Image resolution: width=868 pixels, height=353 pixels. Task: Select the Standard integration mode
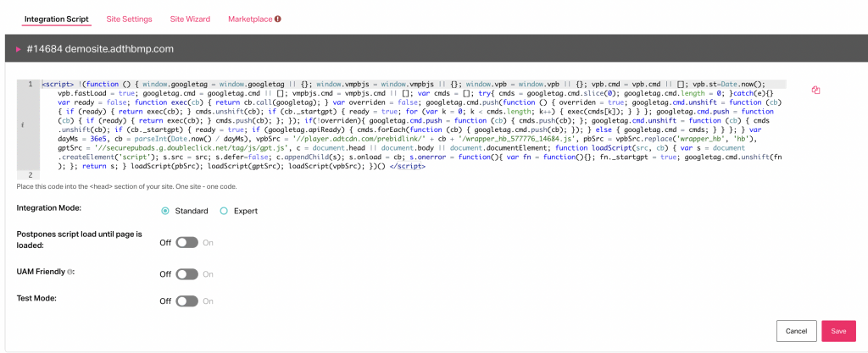pos(165,211)
